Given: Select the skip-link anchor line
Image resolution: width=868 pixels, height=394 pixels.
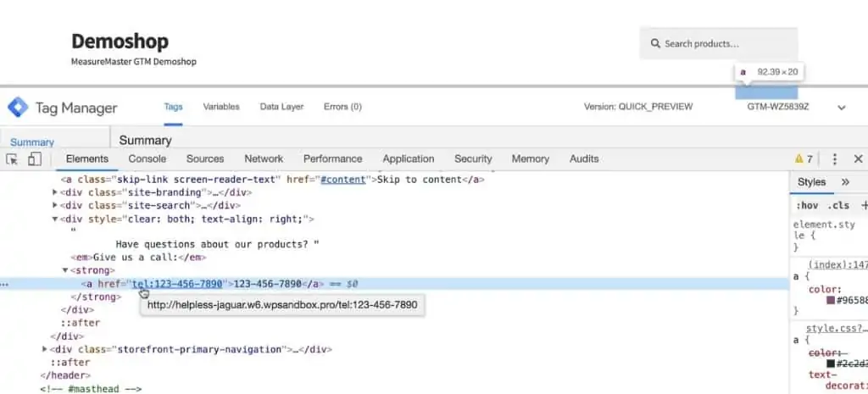Looking at the screenshot, I should point(273,180).
